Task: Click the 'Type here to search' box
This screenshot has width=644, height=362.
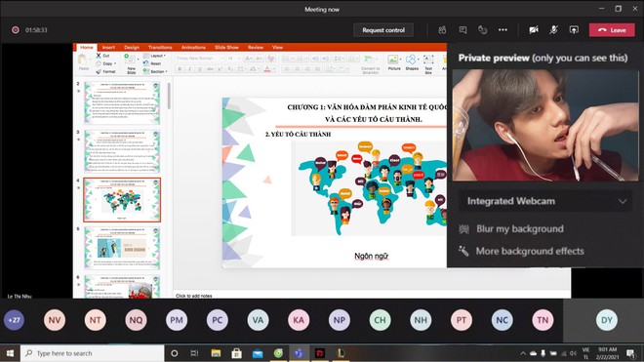Action: [x=93, y=353]
